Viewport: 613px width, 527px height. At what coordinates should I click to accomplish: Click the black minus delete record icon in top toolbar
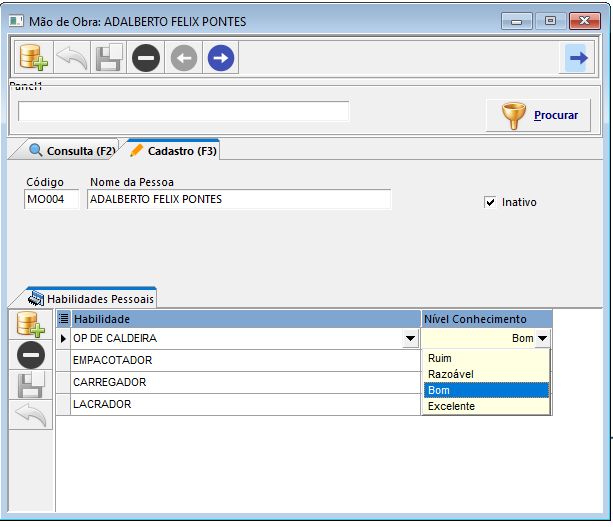click(x=146, y=58)
